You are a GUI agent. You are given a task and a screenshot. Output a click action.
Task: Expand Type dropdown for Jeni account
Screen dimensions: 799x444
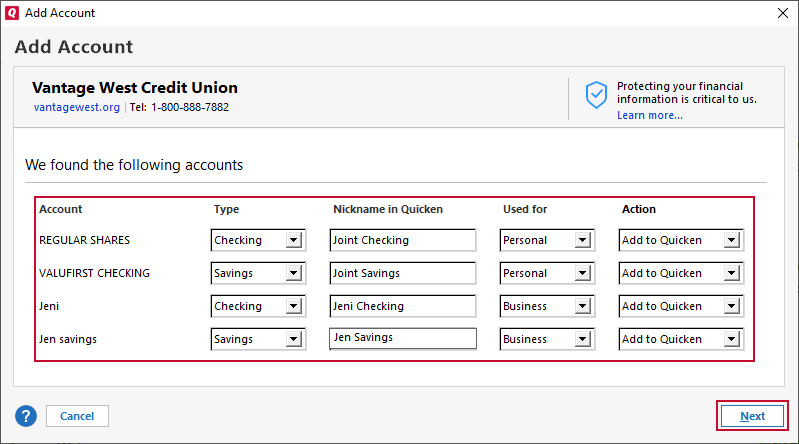click(293, 306)
